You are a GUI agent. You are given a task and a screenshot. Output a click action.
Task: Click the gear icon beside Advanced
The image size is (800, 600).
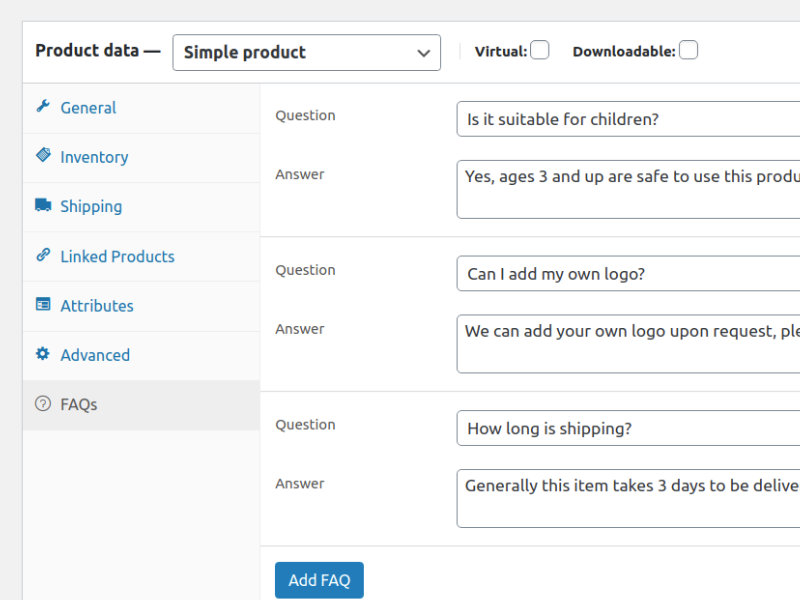43,354
